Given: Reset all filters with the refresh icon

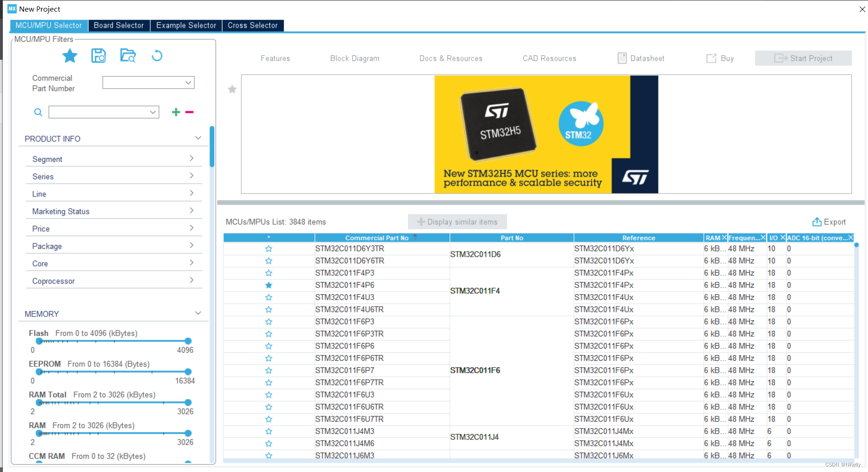Looking at the screenshot, I should pyautogui.click(x=157, y=56).
